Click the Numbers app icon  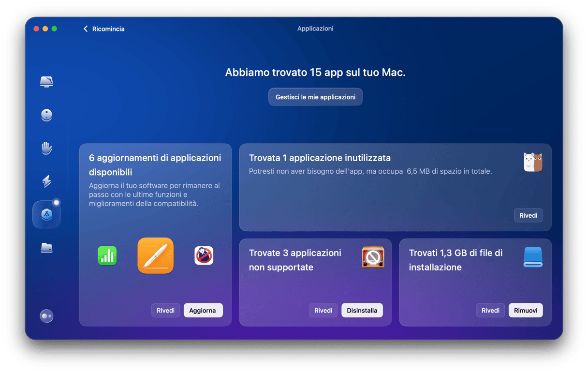coord(107,255)
